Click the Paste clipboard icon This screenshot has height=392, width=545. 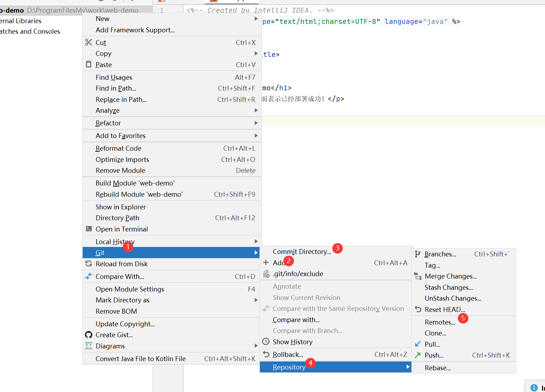89,64
